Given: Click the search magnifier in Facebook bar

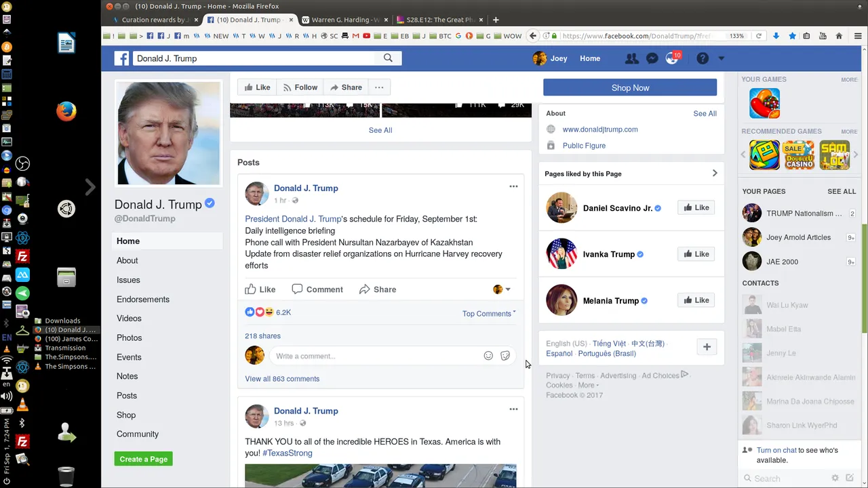Looking at the screenshot, I should click(388, 58).
